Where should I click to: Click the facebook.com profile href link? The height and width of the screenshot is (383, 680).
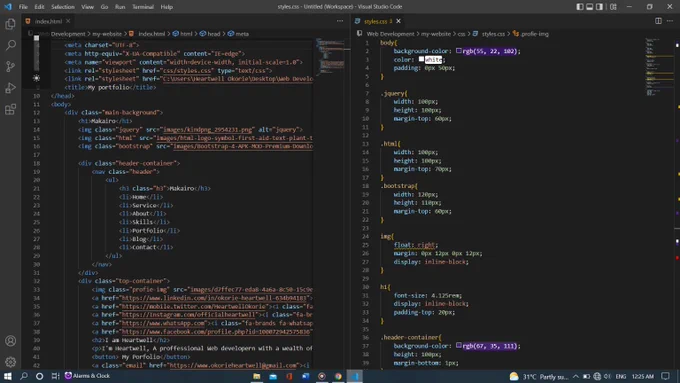pyautogui.click(x=216, y=331)
